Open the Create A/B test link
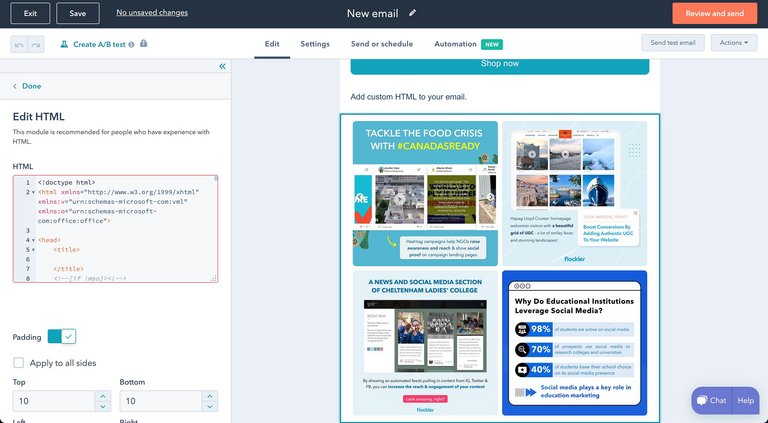This screenshot has width=768, height=423. pyautogui.click(x=99, y=44)
